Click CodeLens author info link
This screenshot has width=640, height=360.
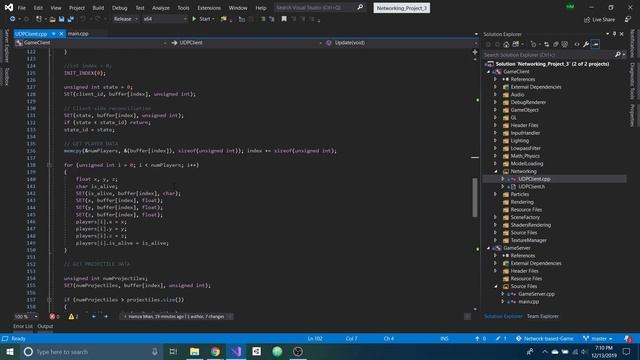[x=176, y=316]
